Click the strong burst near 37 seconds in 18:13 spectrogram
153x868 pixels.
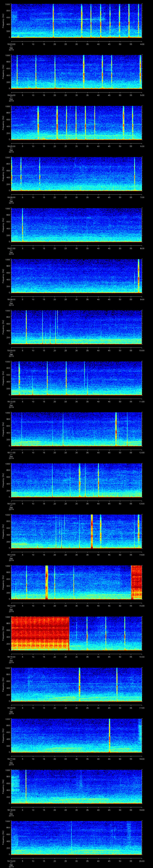click(x=91, y=531)
